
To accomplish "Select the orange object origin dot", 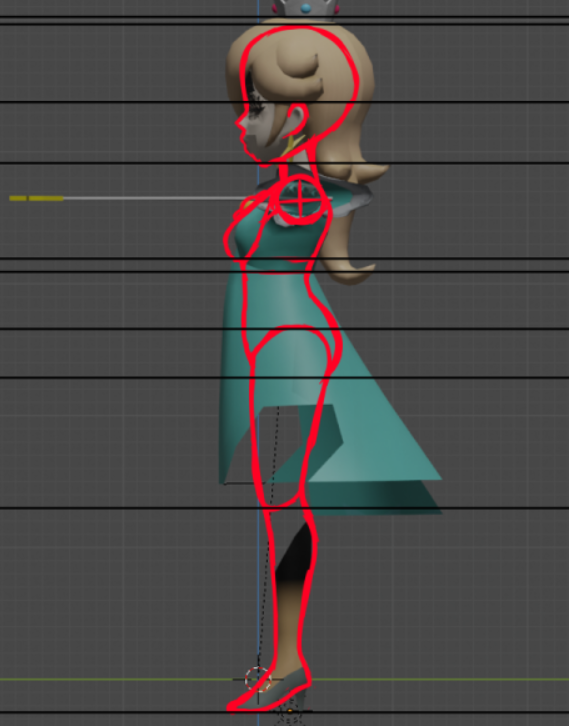I will [290, 711].
